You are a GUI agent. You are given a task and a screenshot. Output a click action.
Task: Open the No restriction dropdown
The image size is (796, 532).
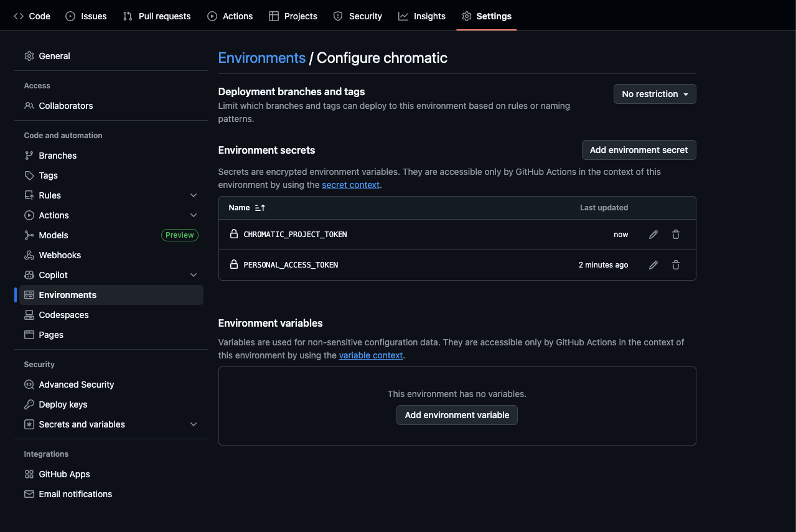(655, 94)
